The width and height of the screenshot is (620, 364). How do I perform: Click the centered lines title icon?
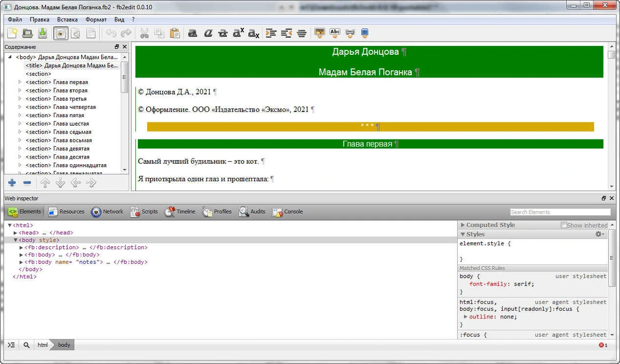click(x=302, y=33)
